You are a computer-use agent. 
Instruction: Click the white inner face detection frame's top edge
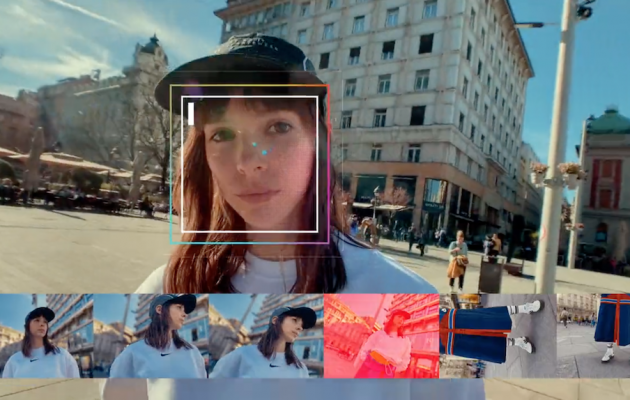250,96
